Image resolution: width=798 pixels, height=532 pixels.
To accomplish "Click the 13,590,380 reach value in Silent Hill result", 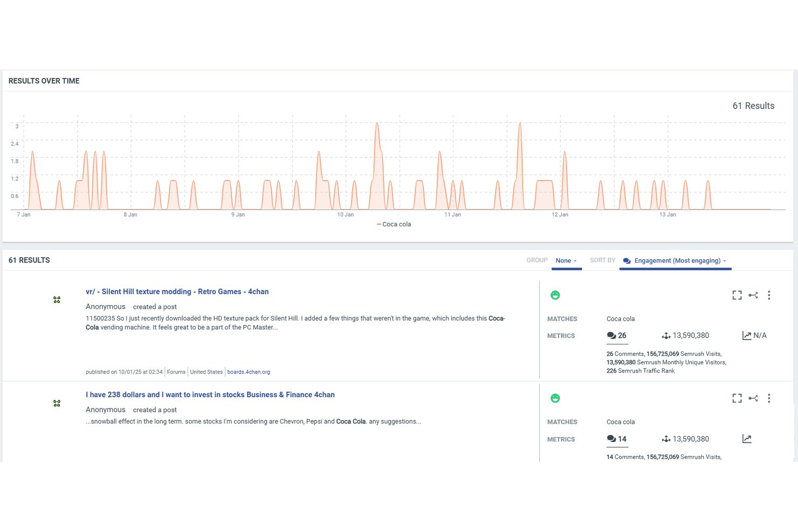I will click(x=691, y=335).
